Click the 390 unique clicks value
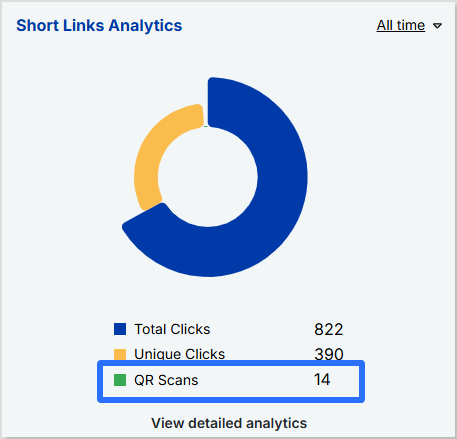The image size is (457, 439). (x=329, y=354)
